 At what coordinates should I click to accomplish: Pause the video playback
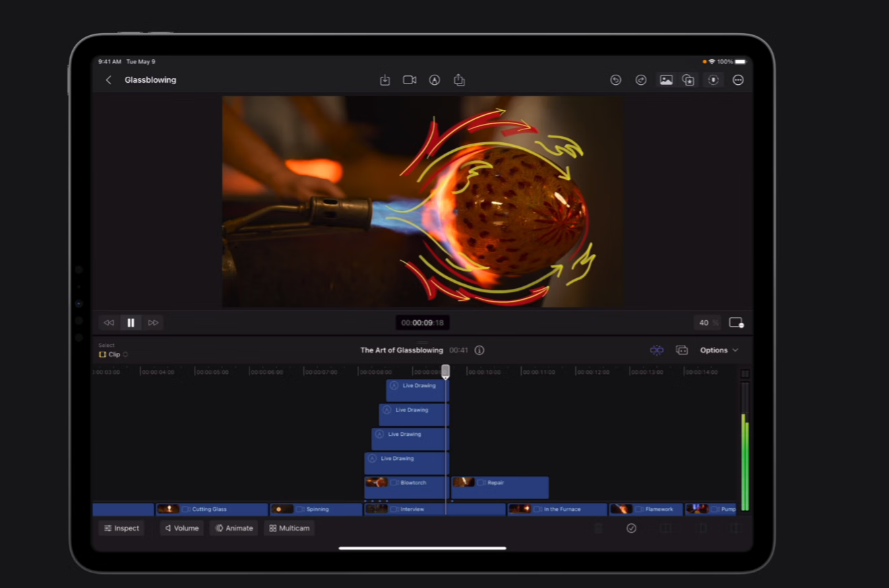(131, 323)
